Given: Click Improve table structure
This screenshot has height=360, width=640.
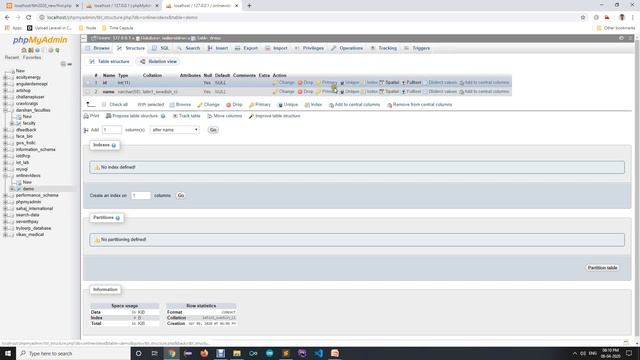Looking at the screenshot, I should pyautogui.click(x=274, y=116).
